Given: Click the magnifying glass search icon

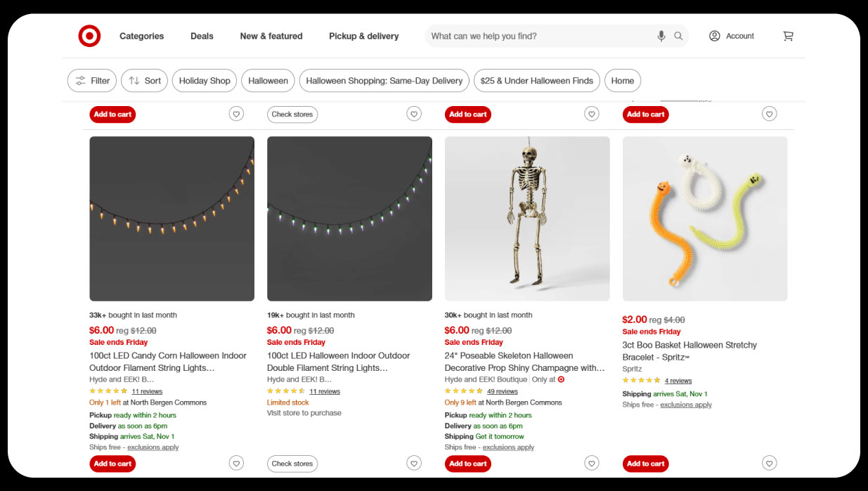Looking at the screenshot, I should (x=678, y=36).
